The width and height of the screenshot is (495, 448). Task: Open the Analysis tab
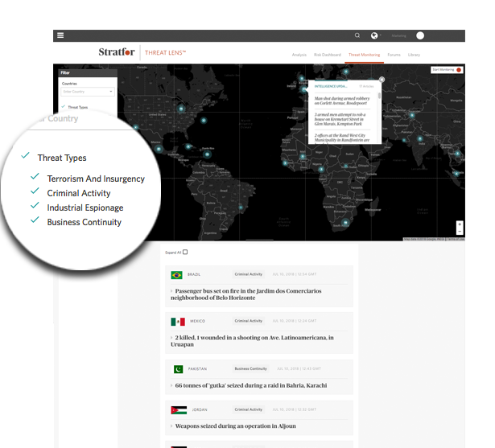(x=299, y=55)
